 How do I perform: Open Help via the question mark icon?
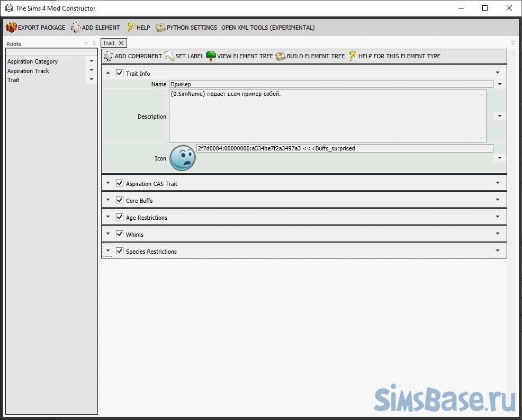pos(130,28)
